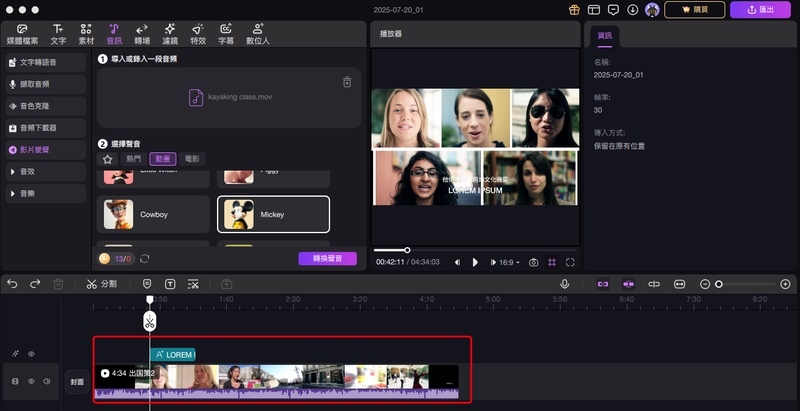800x411 pixels.
Task: Open the user avatar profile
Action: (652, 10)
